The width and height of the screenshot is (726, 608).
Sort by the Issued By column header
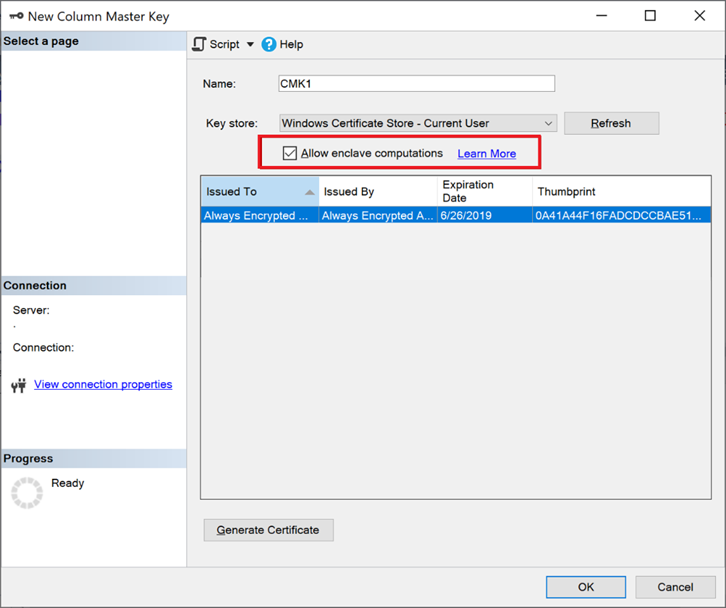click(x=378, y=191)
